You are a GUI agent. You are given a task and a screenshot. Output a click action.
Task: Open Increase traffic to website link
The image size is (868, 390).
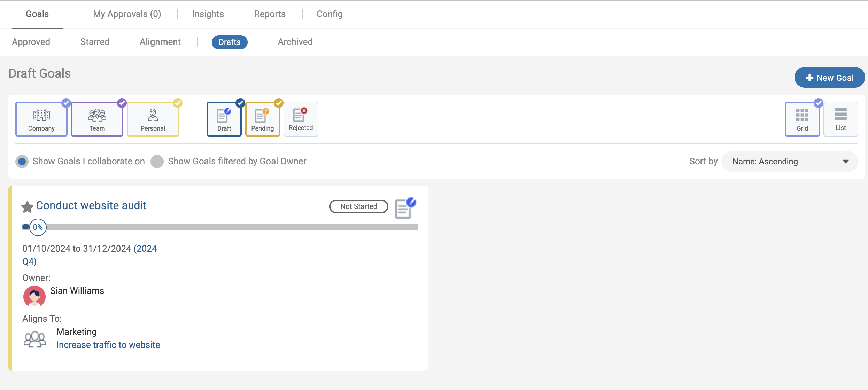coord(108,345)
